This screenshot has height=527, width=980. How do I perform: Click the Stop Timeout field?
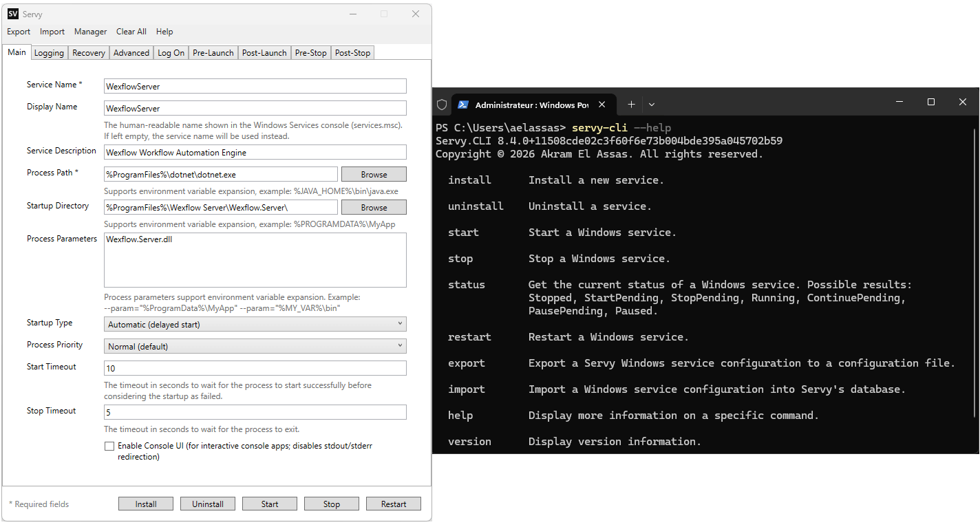point(255,412)
